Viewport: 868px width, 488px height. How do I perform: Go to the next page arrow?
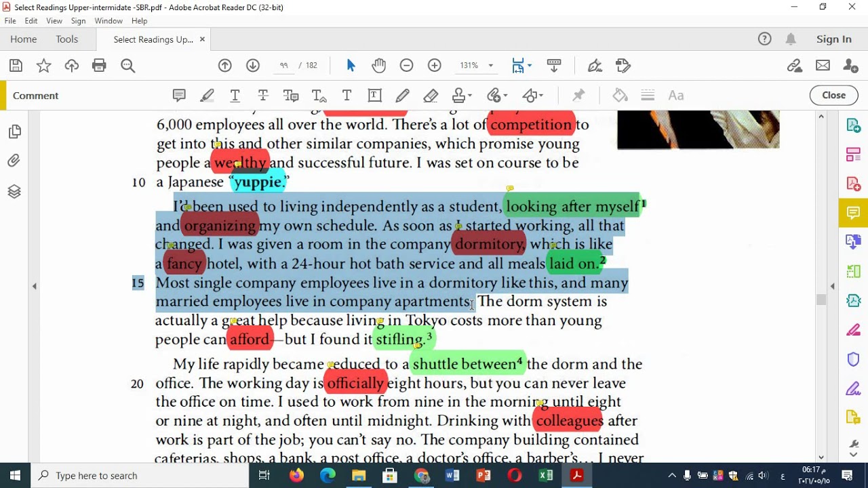click(x=253, y=65)
